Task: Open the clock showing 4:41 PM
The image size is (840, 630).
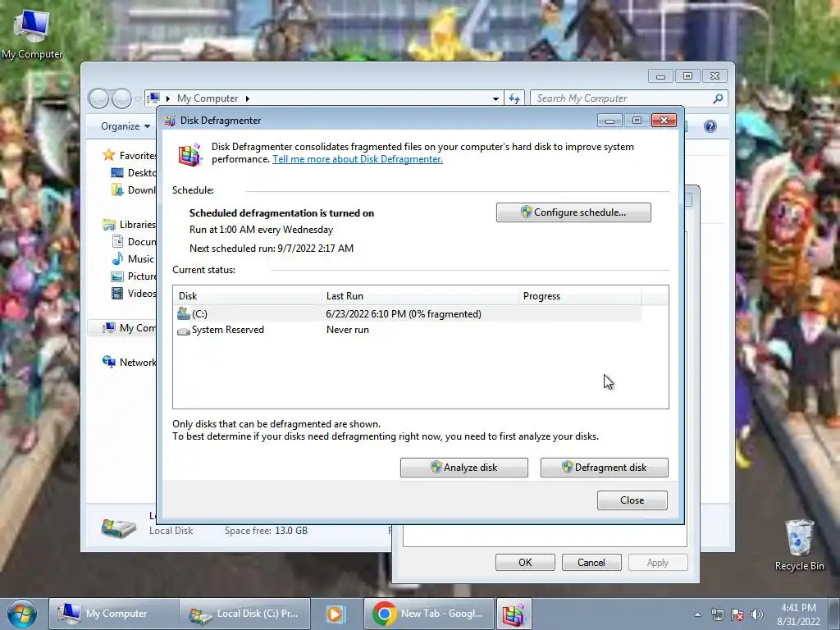Action: (x=798, y=614)
